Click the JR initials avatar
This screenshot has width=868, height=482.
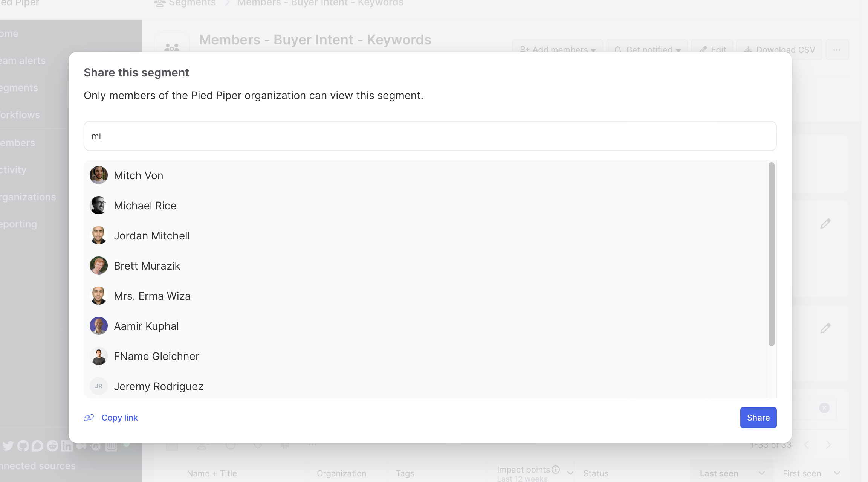pos(98,386)
